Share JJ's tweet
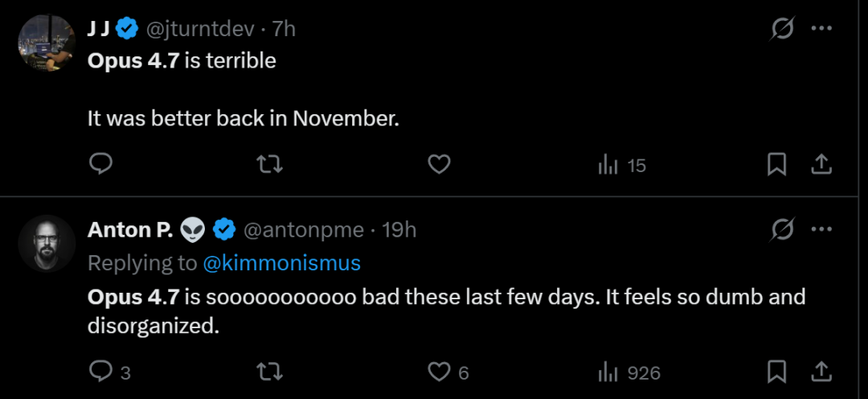The image size is (868, 399). [x=821, y=165]
